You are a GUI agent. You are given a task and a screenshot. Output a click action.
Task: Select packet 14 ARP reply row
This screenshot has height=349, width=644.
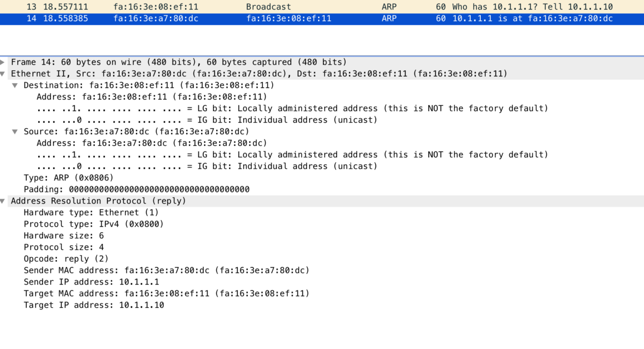[x=322, y=19]
